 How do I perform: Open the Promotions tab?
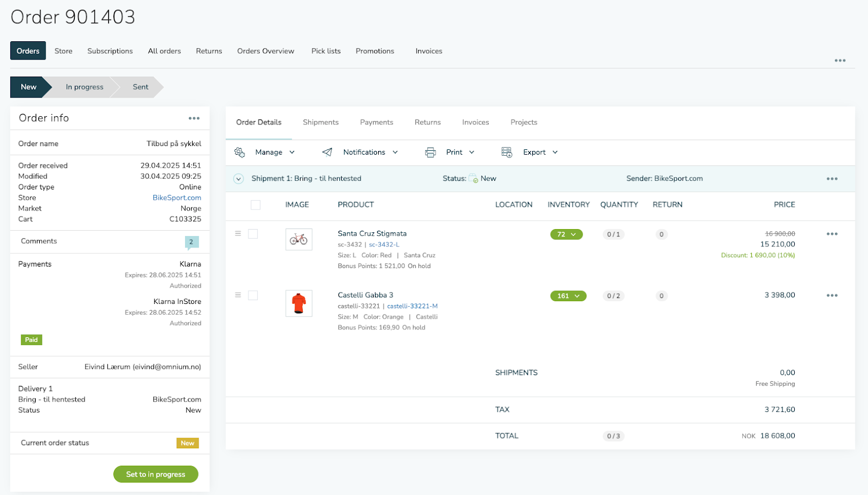[375, 51]
